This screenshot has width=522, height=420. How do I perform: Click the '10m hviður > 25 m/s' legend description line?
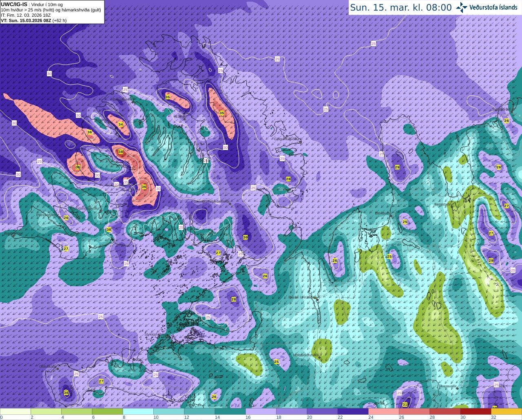pyautogui.click(x=51, y=10)
